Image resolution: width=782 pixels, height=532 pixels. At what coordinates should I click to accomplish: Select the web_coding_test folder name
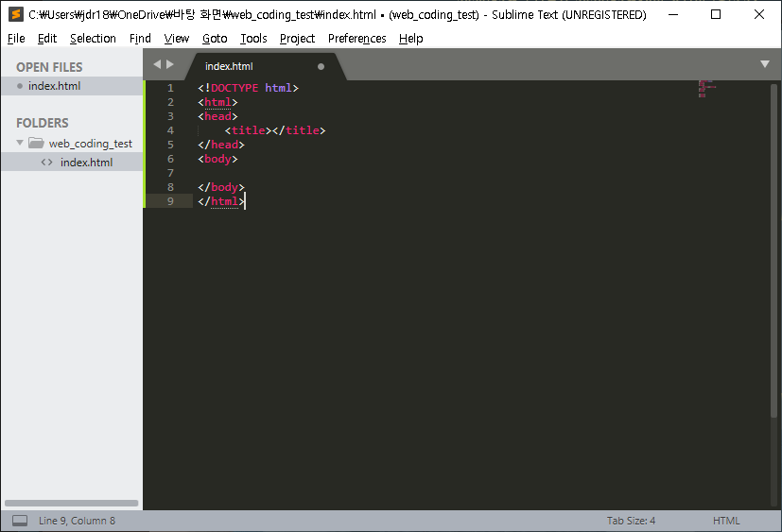pyautogui.click(x=90, y=144)
